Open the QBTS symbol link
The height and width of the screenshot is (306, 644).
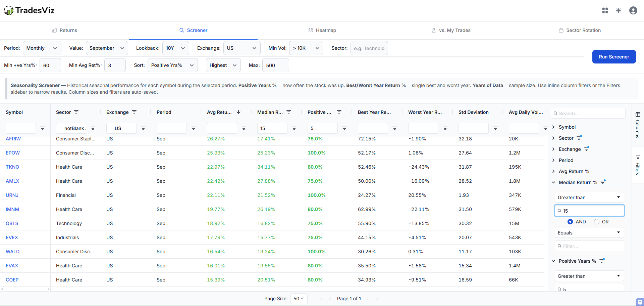pyautogui.click(x=12, y=223)
